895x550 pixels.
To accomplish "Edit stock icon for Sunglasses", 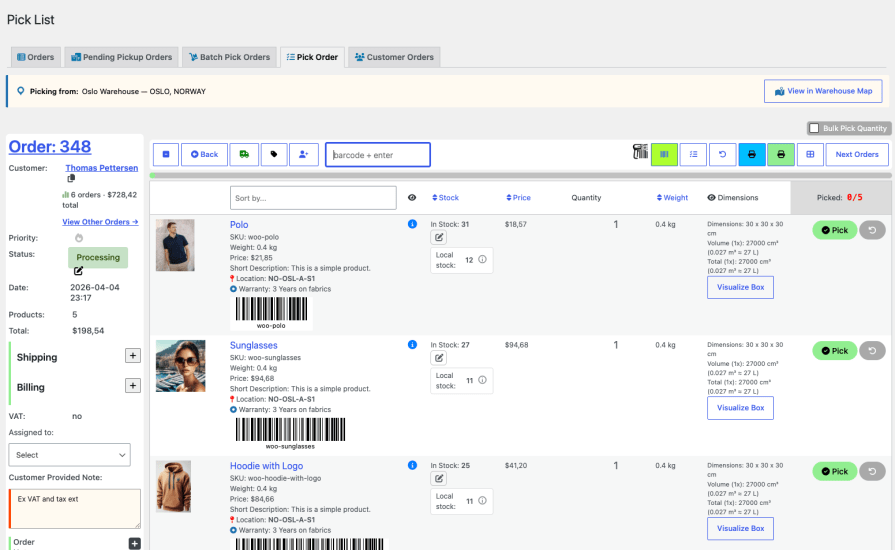I will 439,358.
